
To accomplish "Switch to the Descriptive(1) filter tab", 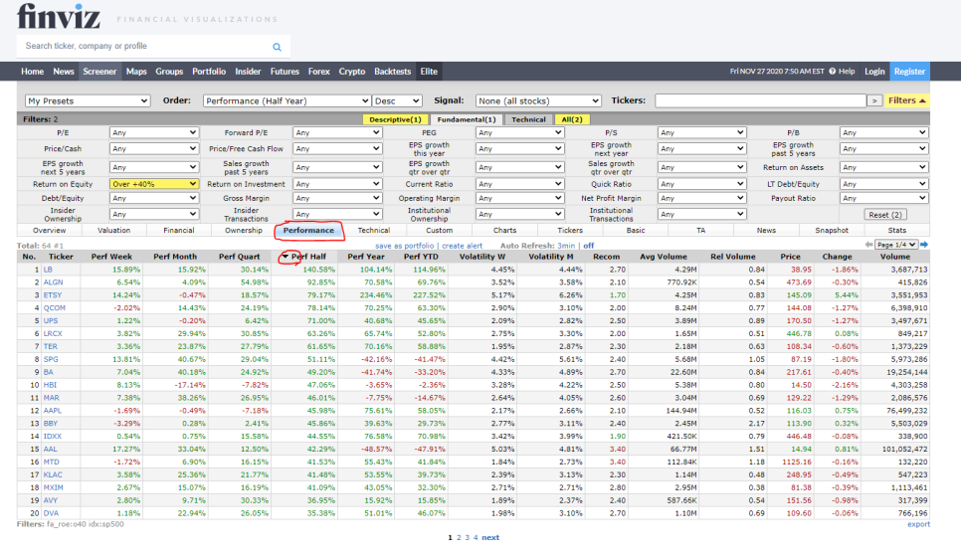I will tap(395, 119).
